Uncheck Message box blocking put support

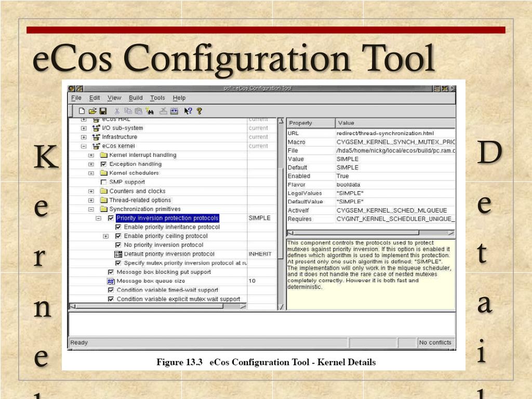(x=111, y=272)
